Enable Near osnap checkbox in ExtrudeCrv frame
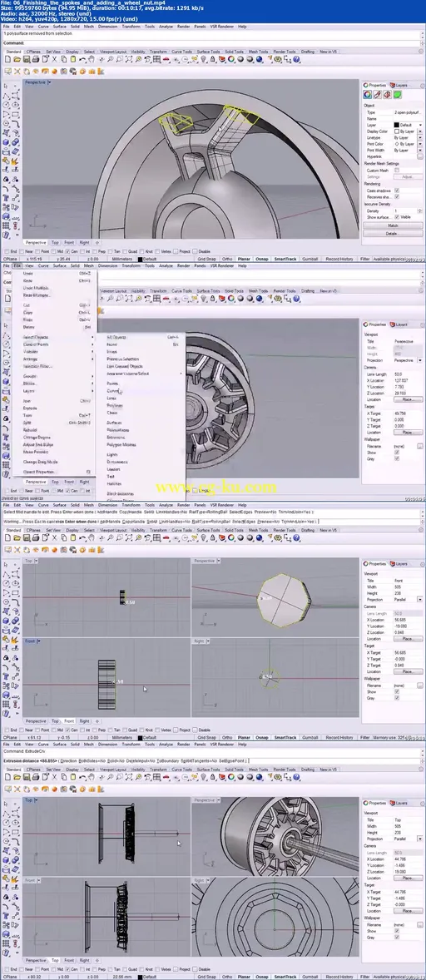 point(22,968)
